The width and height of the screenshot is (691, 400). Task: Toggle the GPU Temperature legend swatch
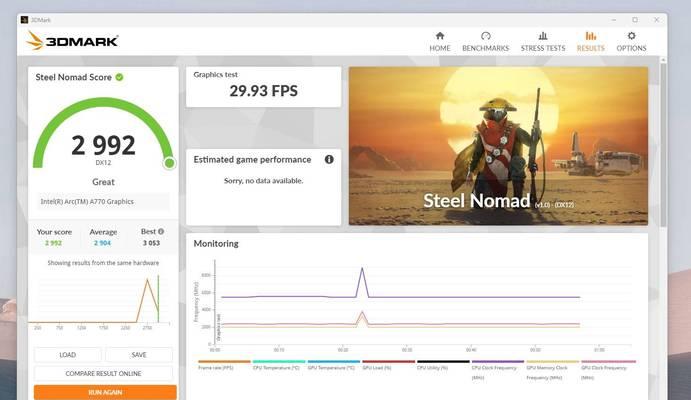coord(334,362)
